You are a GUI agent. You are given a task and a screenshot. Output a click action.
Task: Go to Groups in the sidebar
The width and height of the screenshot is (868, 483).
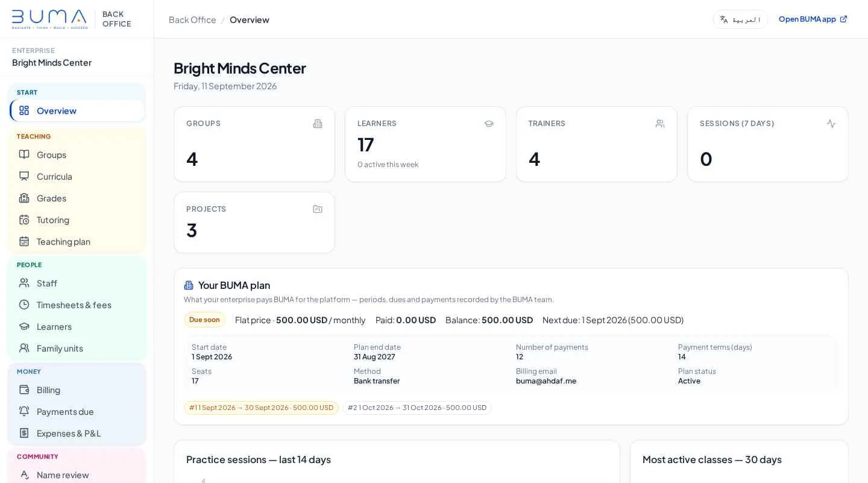(77, 154)
